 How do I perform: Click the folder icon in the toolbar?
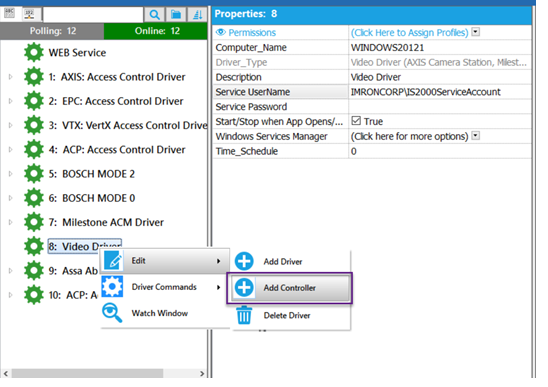[x=176, y=15]
